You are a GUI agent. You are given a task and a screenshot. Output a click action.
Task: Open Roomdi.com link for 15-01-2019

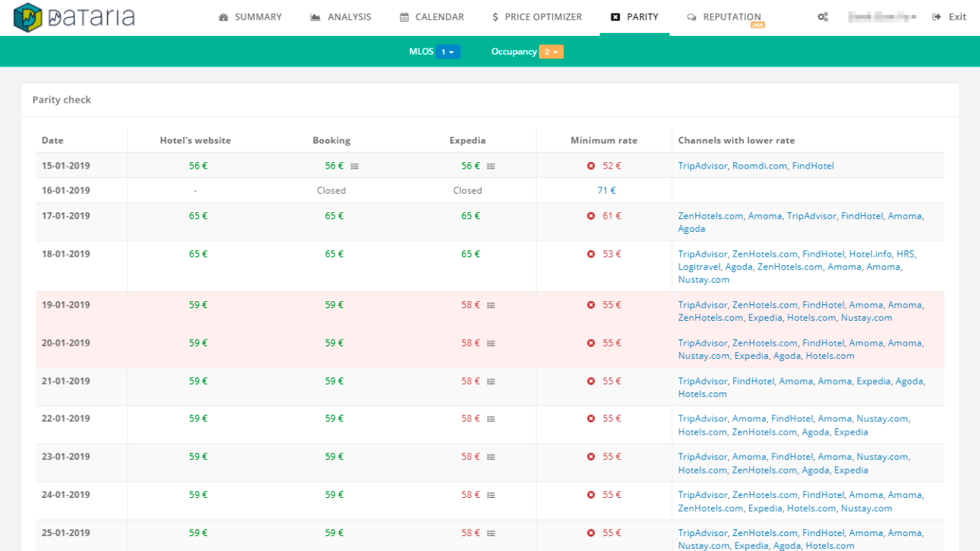[x=760, y=166]
